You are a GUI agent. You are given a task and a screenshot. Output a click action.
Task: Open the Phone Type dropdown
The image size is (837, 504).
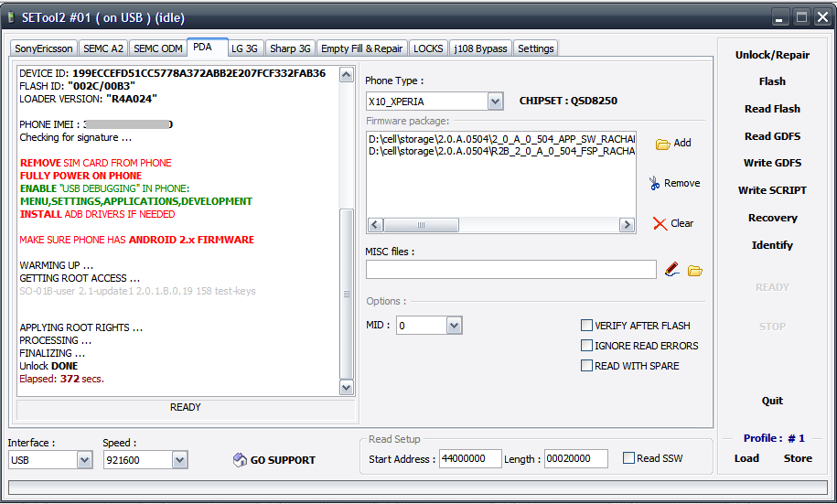495,101
